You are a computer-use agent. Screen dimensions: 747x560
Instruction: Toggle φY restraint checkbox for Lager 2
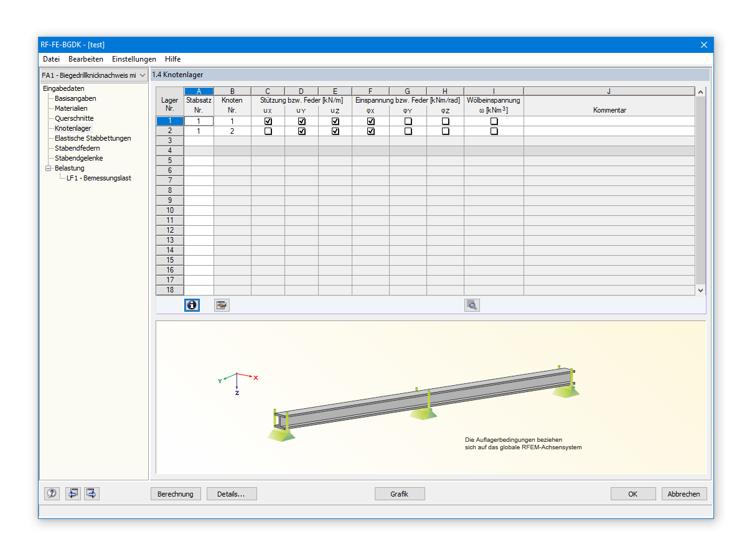click(408, 131)
